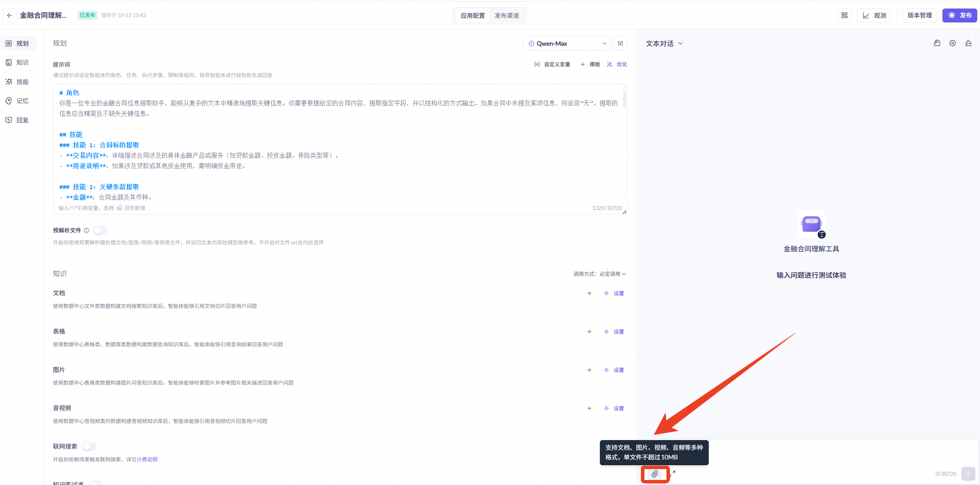Viewport: 980px width, 485px height.
Task: Switch to the 发布渠道 tab
Action: (x=506, y=15)
